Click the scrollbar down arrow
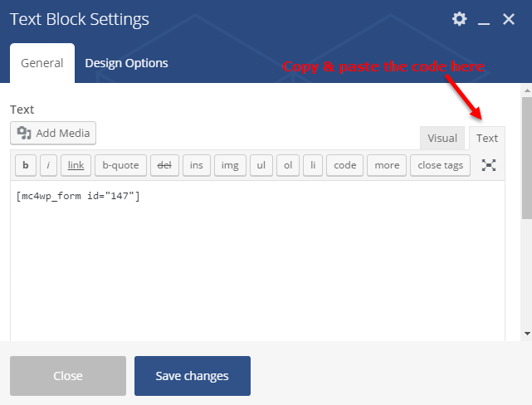 [527, 334]
